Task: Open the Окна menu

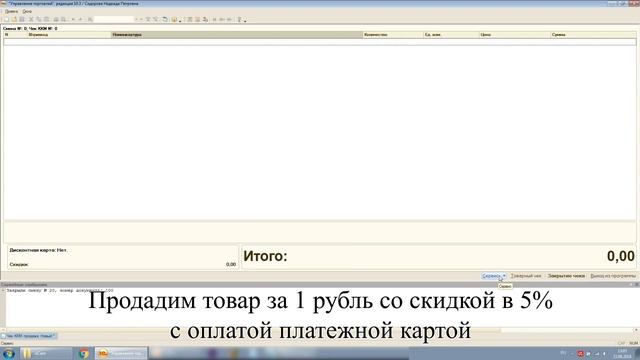Action: 27,11
